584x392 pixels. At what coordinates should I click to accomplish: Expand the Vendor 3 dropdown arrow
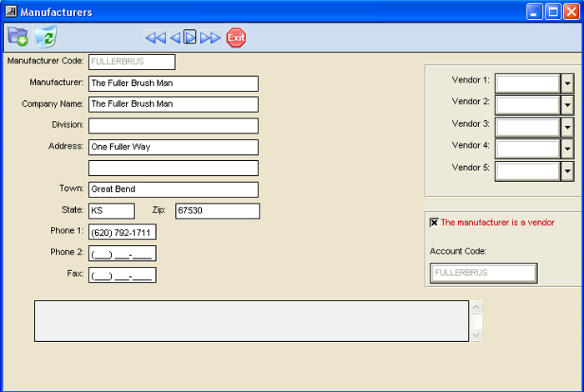[567, 128]
